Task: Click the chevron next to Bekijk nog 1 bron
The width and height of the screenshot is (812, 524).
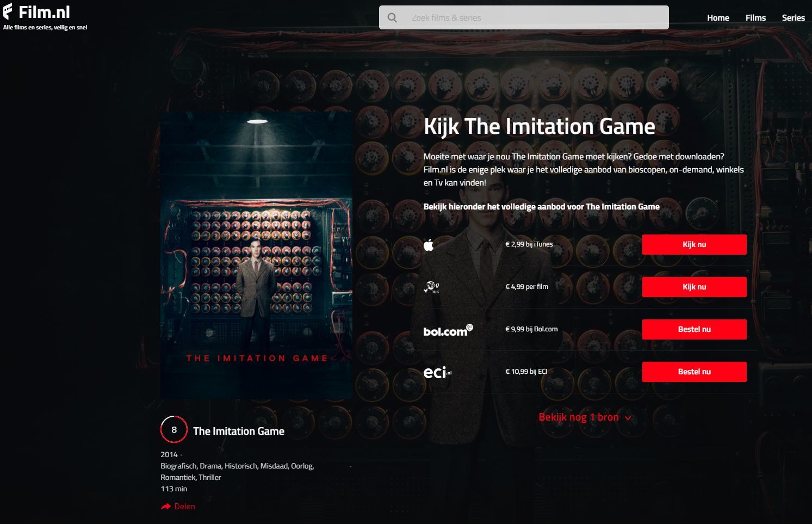Action: (x=628, y=418)
